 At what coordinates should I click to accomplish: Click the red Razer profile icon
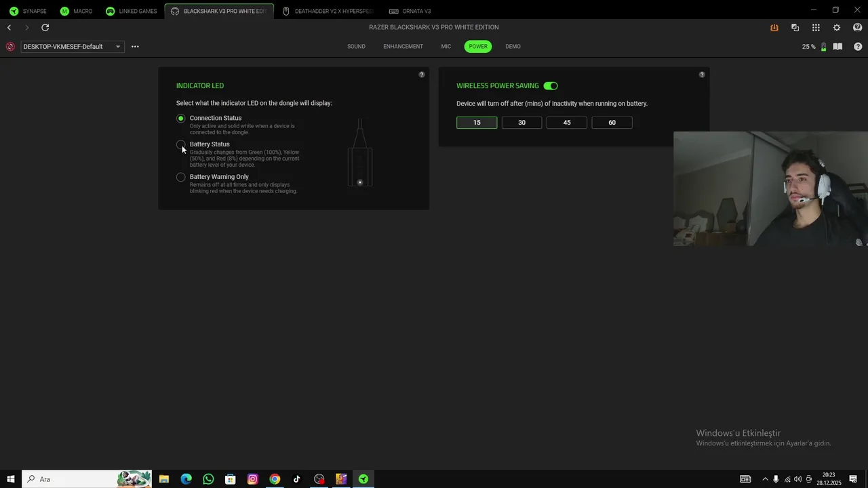(10, 47)
